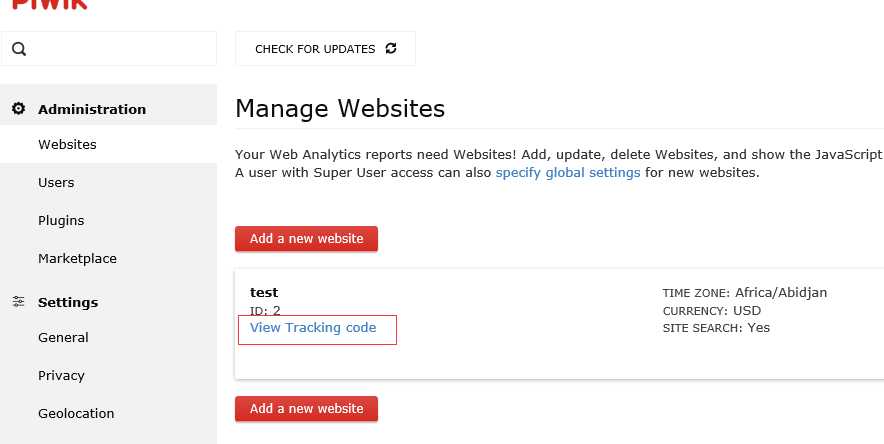The image size is (884, 444).
Task: Click the bottom 'Add a new website' button
Action: (x=306, y=409)
